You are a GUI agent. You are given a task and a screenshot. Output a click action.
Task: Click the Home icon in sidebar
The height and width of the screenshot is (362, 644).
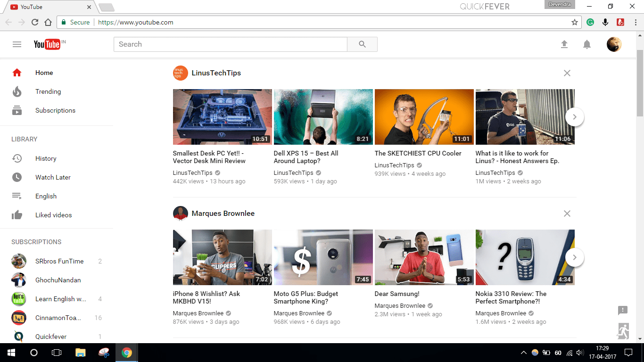[x=17, y=73]
